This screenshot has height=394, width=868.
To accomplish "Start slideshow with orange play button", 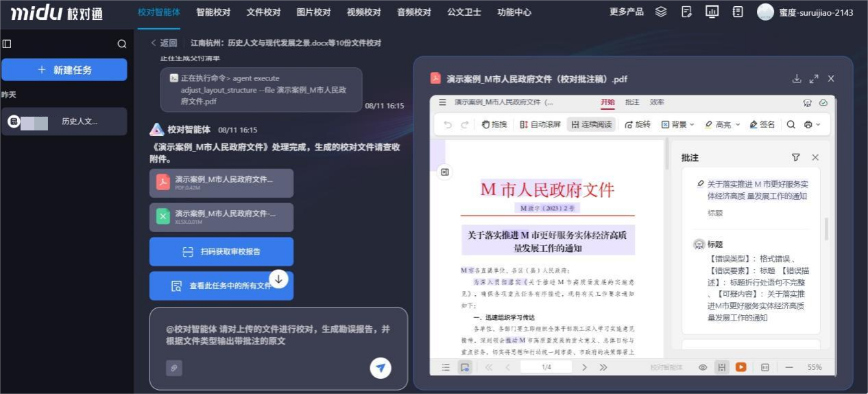I will (740, 367).
